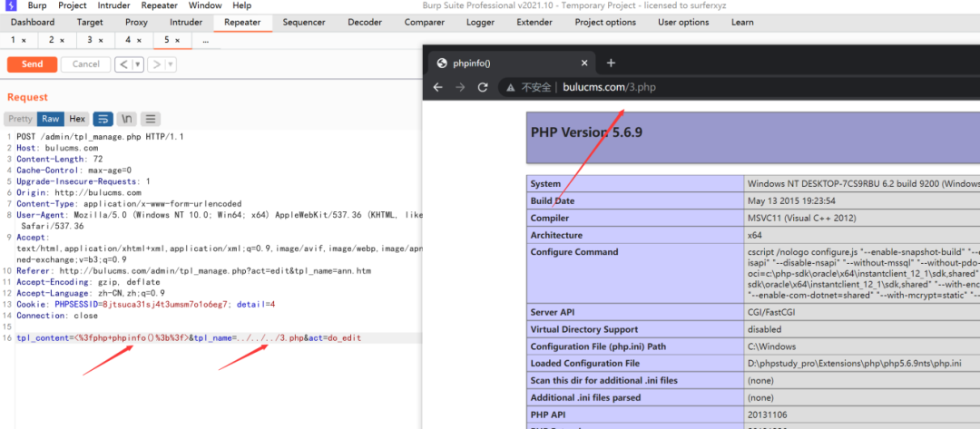Image resolution: width=980 pixels, height=429 pixels.
Task: Open history dropdown beside back arrow
Action: (138, 64)
